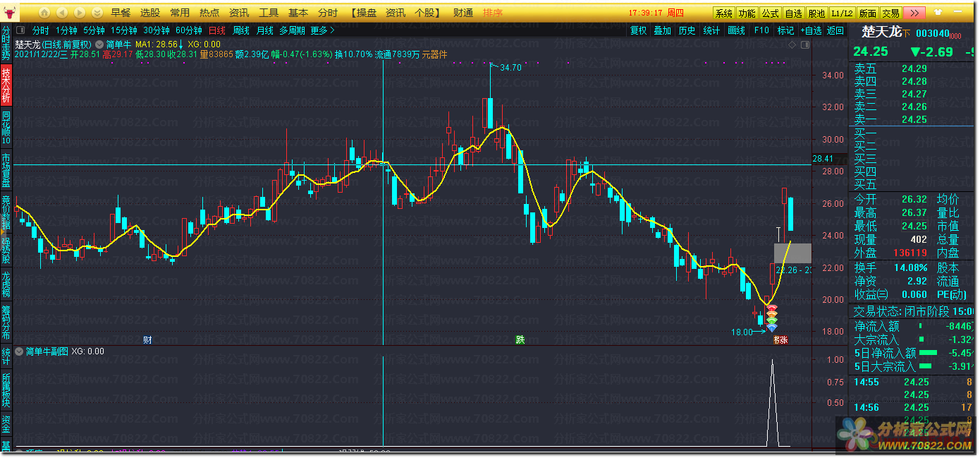The height and width of the screenshot is (458, 980).
Task: Open 市场复盘 sidebar tab
Action: (x=6, y=169)
